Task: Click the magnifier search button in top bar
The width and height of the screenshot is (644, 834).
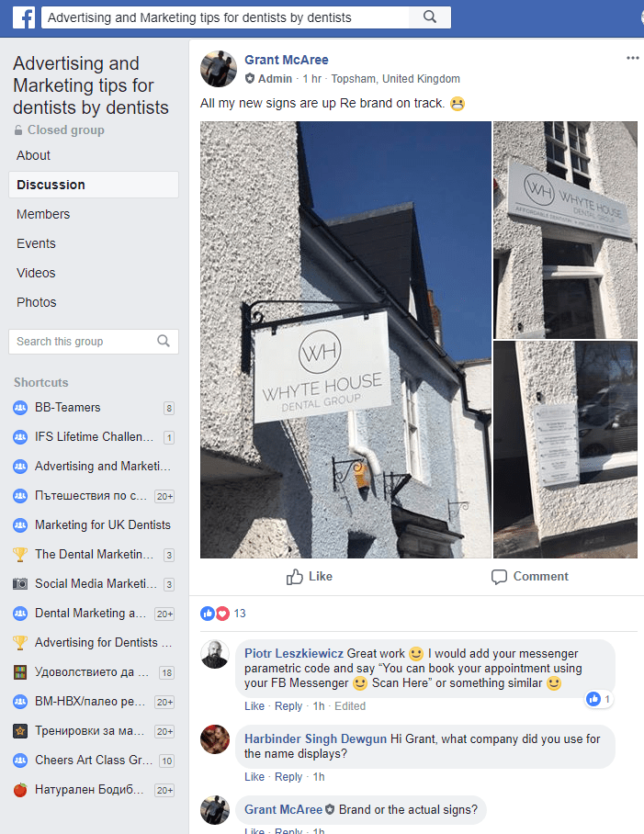Action: 430,17
